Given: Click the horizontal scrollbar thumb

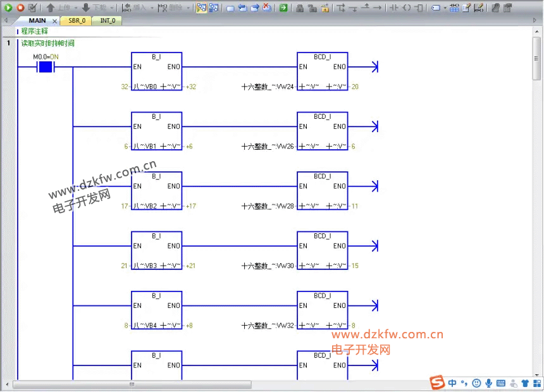Looking at the screenshot, I should point(132,384).
